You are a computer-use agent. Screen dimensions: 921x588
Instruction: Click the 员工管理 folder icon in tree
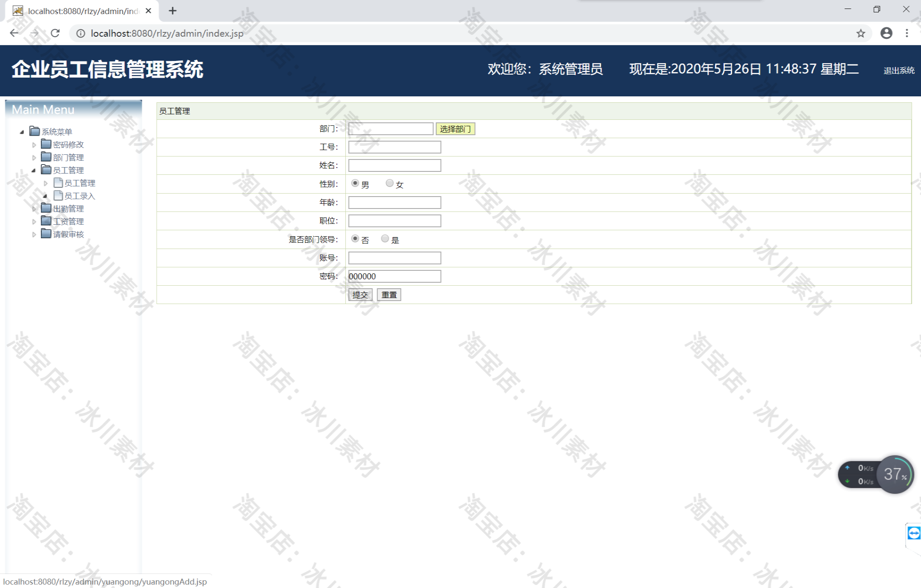tap(46, 169)
